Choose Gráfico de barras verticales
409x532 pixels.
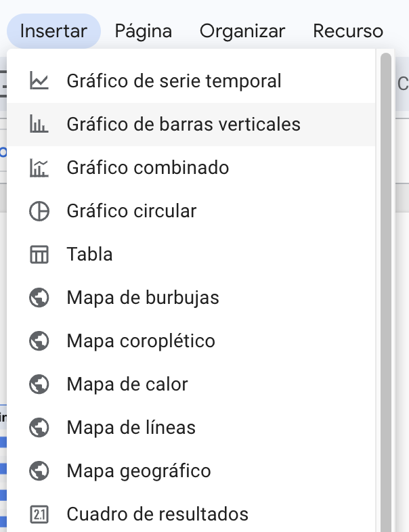tap(184, 125)
